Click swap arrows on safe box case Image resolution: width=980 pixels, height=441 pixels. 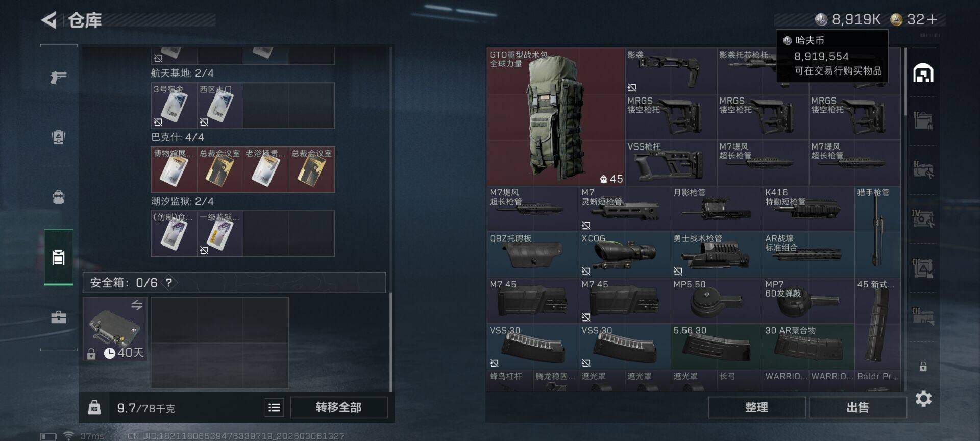coord(137,305)
